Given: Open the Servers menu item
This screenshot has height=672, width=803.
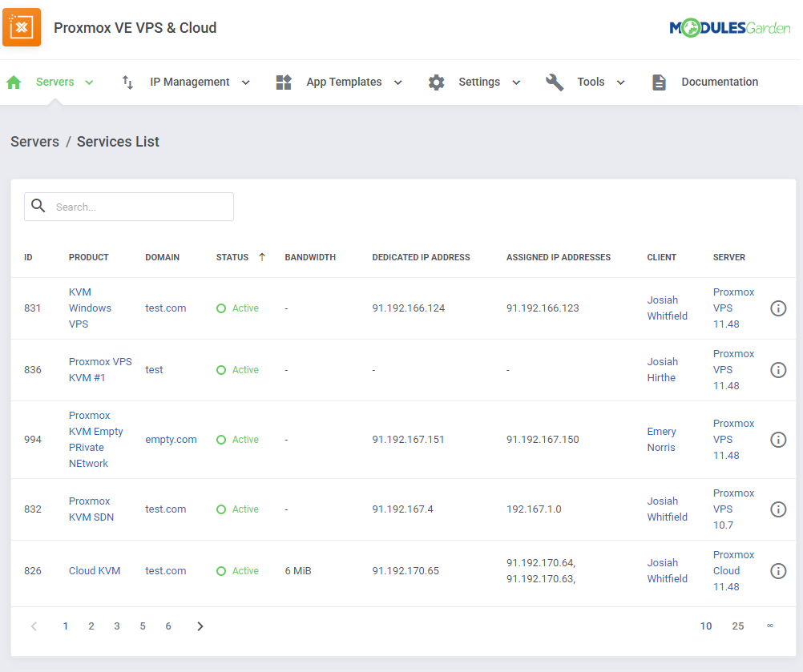Looking at the screenshot, I should point(54,82).
